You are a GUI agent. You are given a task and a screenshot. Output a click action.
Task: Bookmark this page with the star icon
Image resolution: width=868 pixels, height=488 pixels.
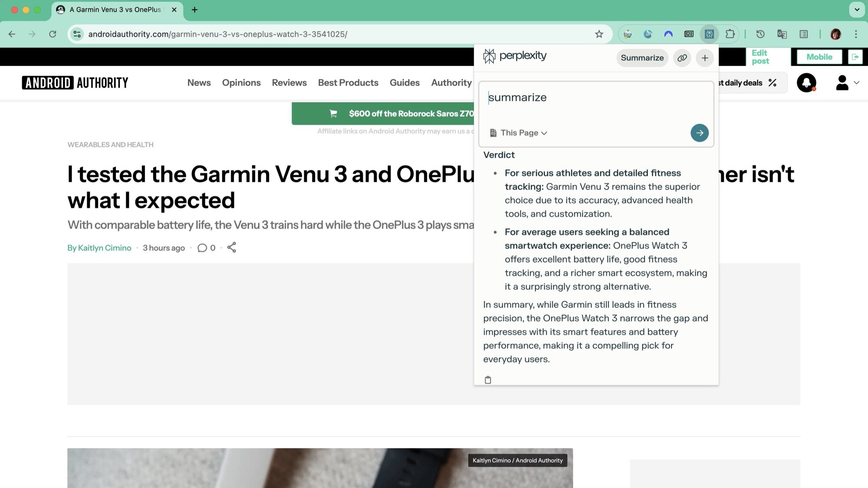[x=599, y=34]
